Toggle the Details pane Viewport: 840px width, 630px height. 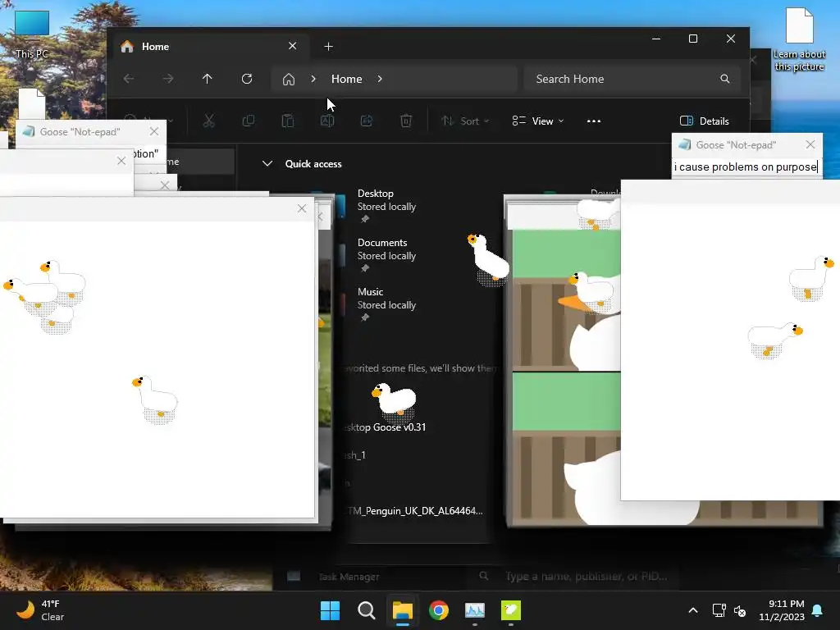tap(704, 121)
